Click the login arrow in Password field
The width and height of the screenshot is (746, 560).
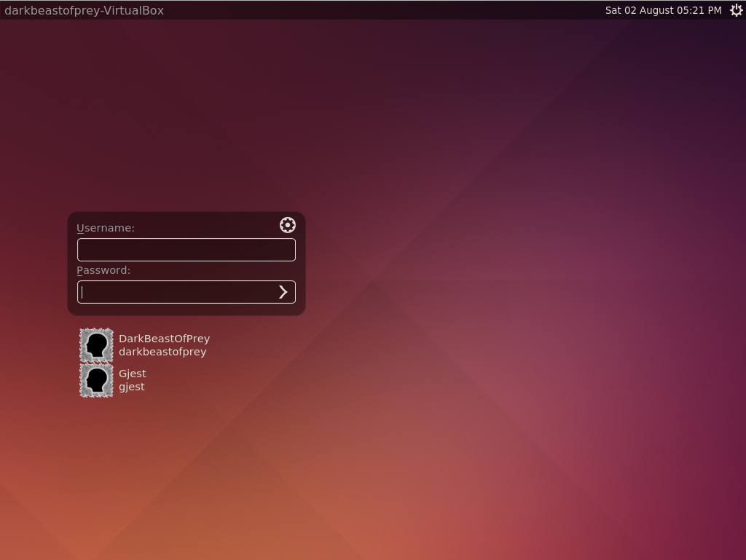(283, 292)
